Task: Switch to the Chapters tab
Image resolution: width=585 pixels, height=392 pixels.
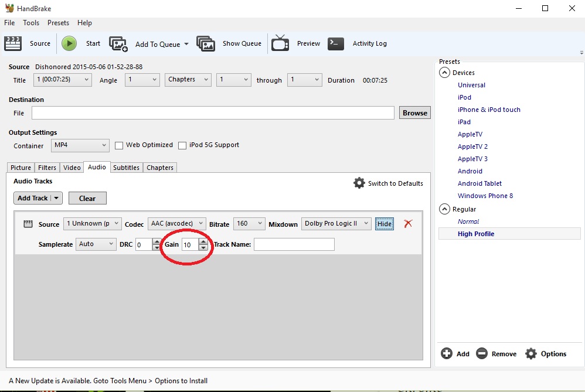Action: click(x=160, y=168)
